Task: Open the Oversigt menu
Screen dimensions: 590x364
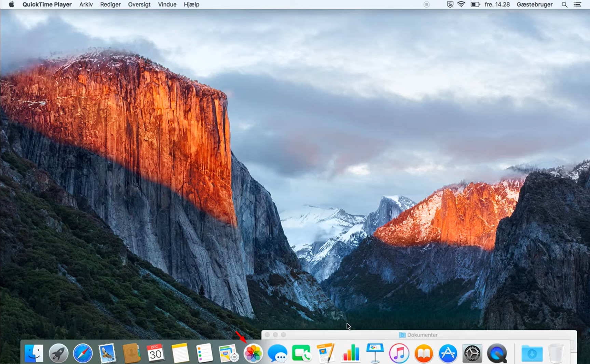Action: [x=139, y=4]
